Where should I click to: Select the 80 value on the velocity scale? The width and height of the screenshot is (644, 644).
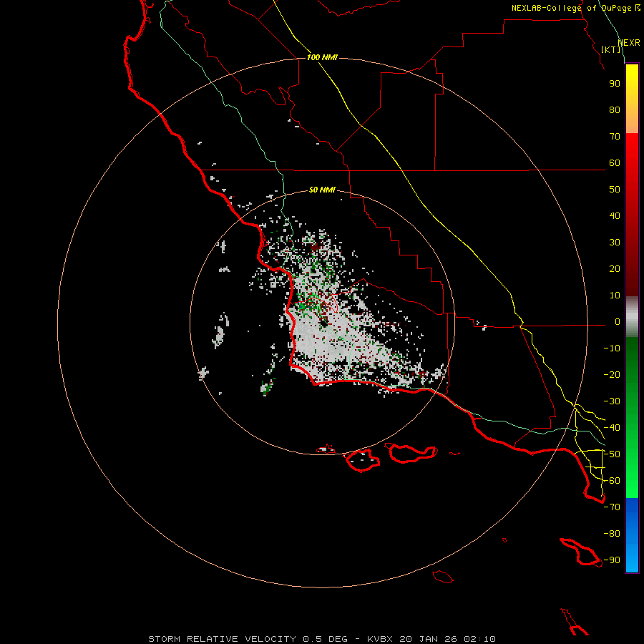point(615,110)
